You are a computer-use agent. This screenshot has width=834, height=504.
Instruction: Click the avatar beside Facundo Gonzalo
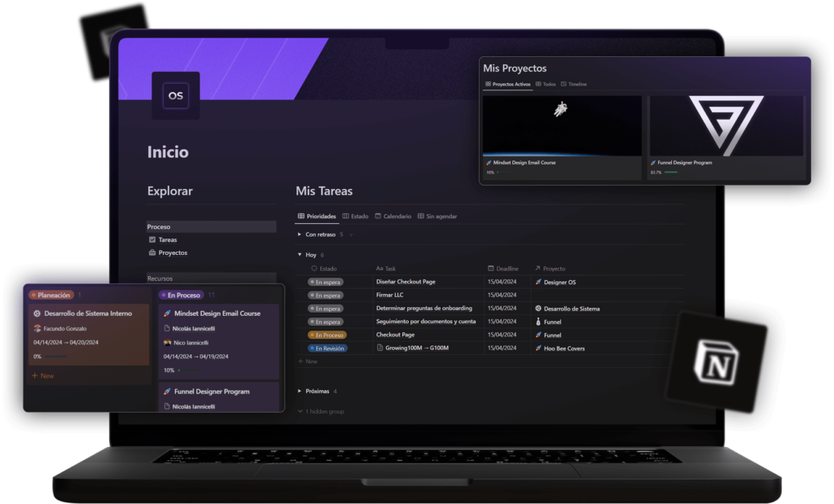(37, 329)
